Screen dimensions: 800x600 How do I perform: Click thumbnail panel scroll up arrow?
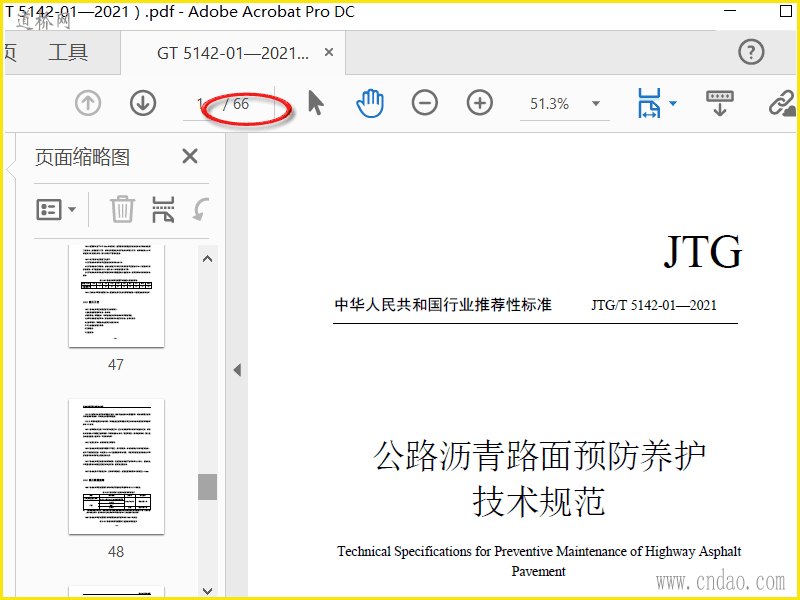pos(207,259)
